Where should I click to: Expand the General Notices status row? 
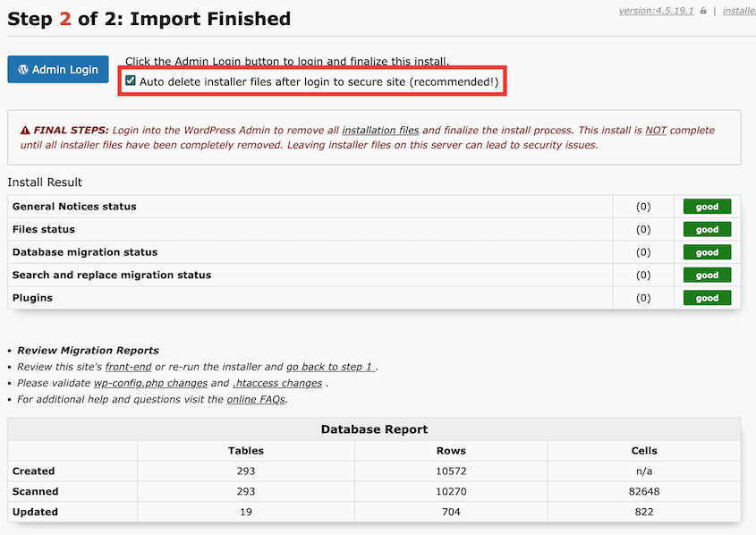(x=72, y=206)
